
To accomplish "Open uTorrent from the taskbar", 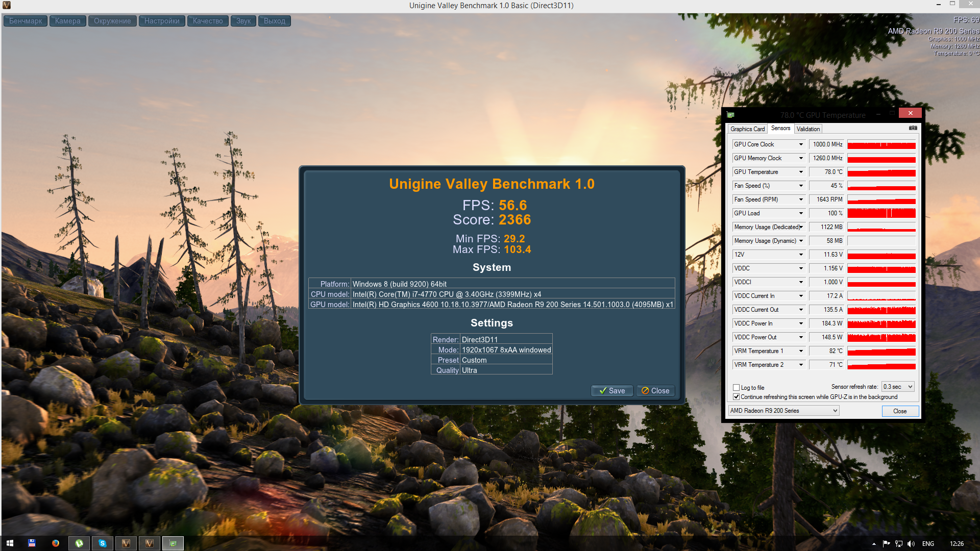I will click(79, 543).
